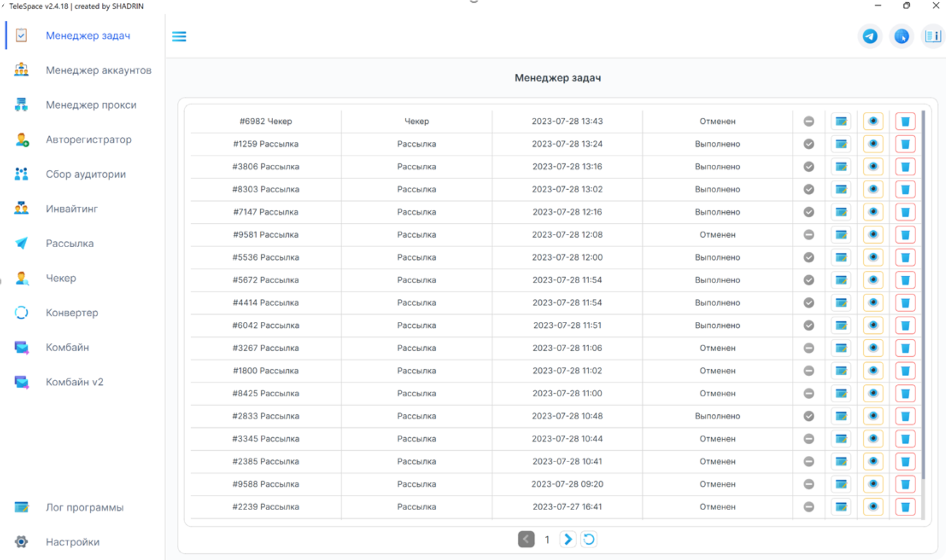Open details window for task #1259 Рассылка
The image size is (946, 560).
coord(841,144)
